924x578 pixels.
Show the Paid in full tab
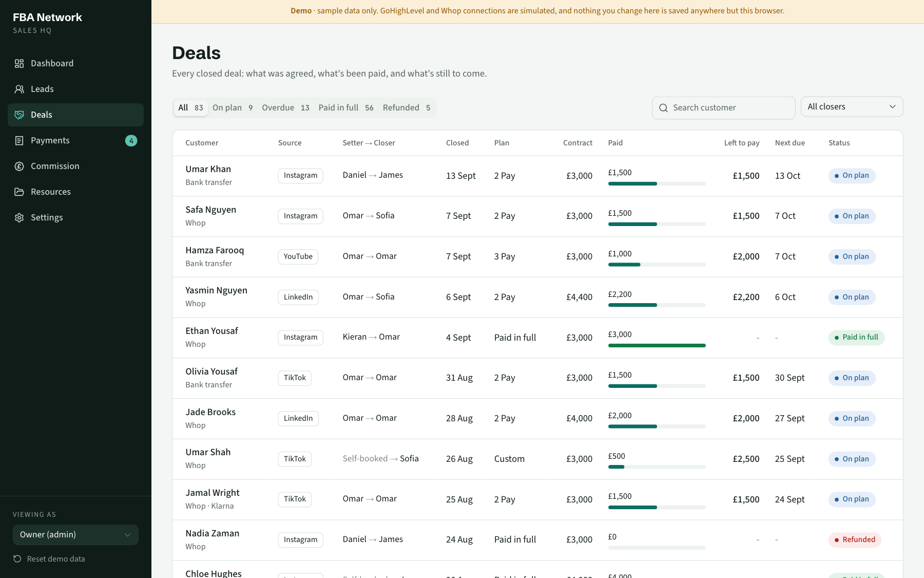345,108
